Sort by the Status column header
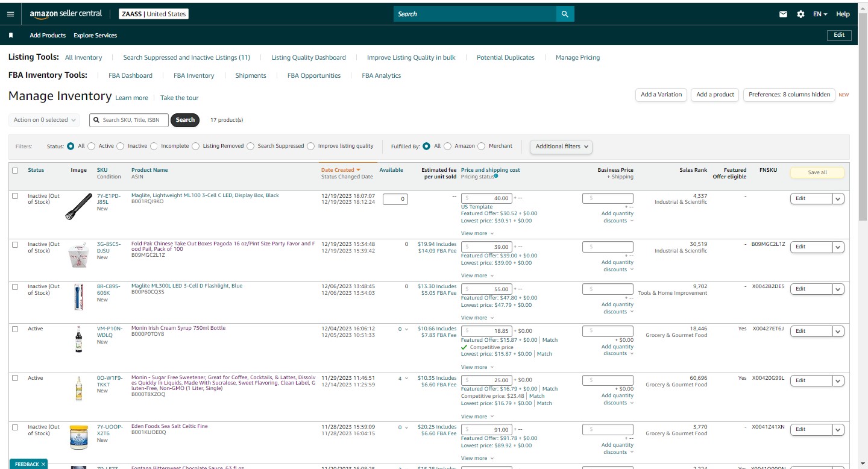The width and height of the screenshot is (868, 469). point(36,170)
